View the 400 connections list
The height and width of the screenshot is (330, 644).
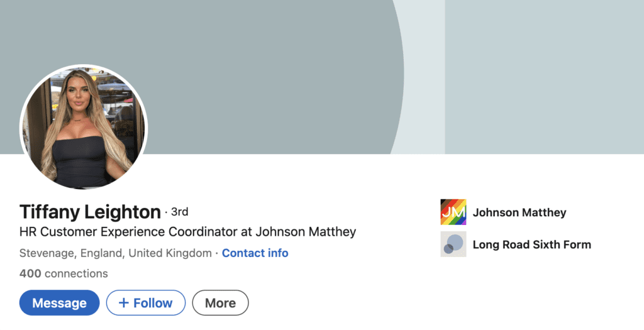coord(64,273)
